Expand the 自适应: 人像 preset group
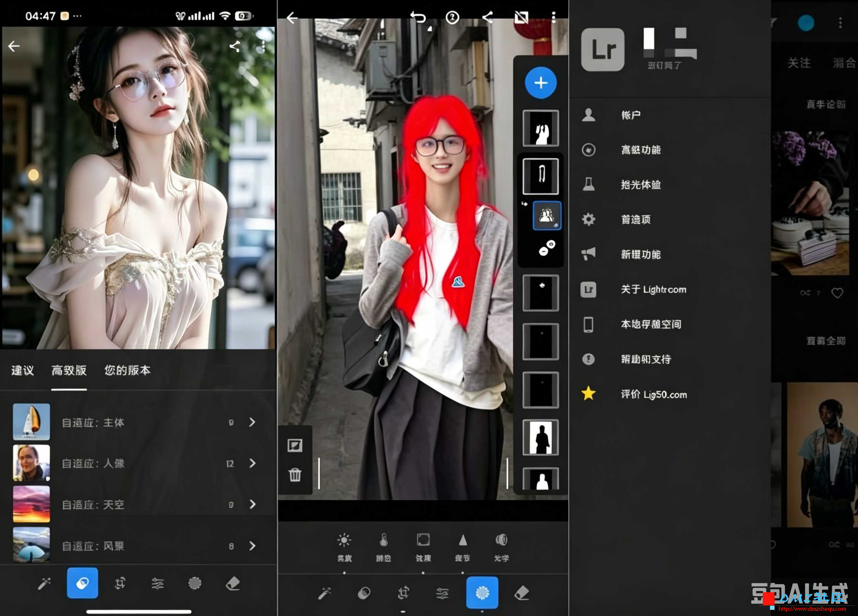Screen dimensions: 858x616 point(139,463)
